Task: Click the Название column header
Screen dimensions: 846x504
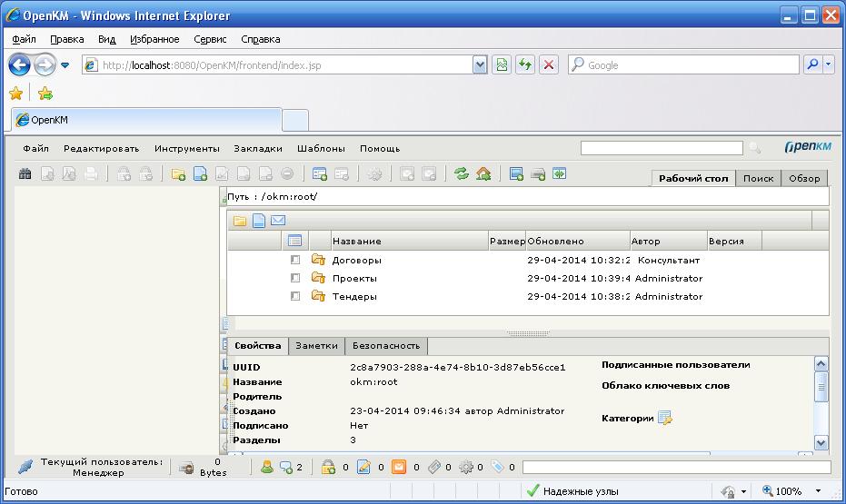Action: [x=356, y=242]
